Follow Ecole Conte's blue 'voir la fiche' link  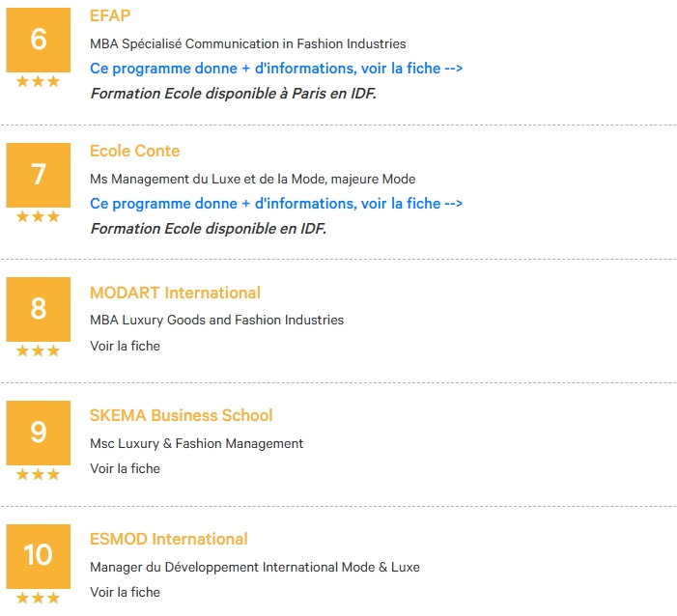[x=276, y=204]
